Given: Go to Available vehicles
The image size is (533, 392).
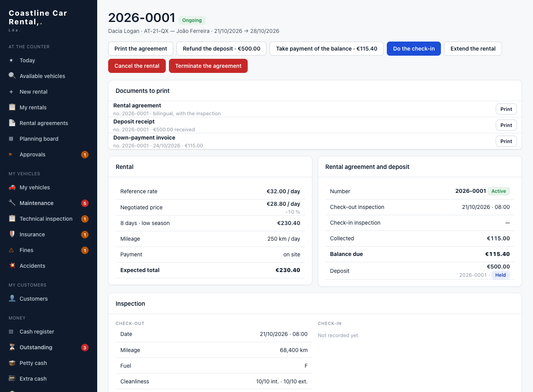Looking at the screenshot, I should click(49, 76).
